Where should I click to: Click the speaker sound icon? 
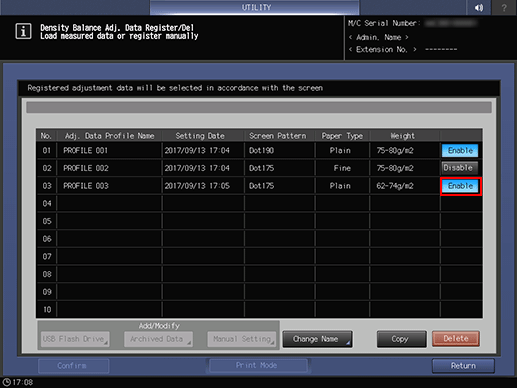[479, 7]
